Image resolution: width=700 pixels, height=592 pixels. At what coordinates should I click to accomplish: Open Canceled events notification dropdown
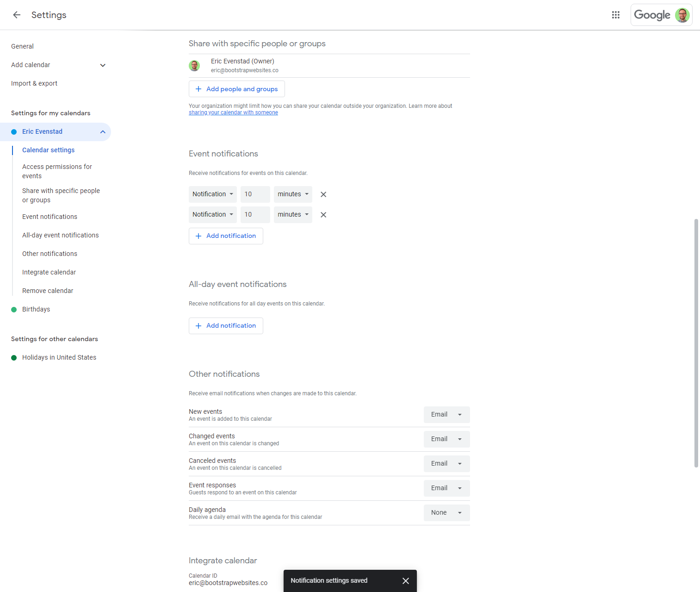pyautogui.click(x=447, y=464)
